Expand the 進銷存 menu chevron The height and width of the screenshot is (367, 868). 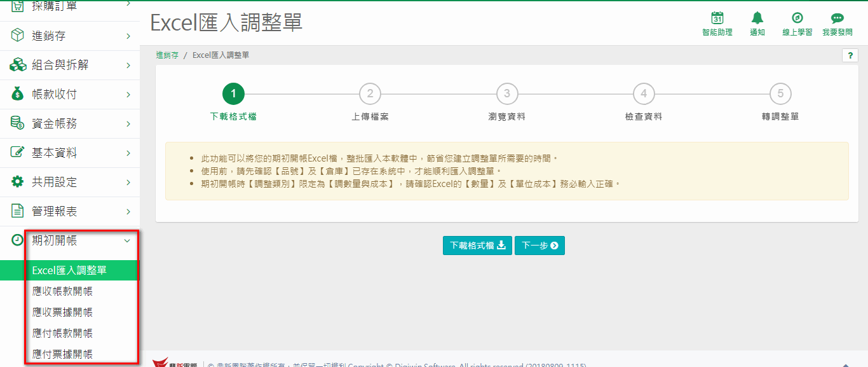pos(128,36)
